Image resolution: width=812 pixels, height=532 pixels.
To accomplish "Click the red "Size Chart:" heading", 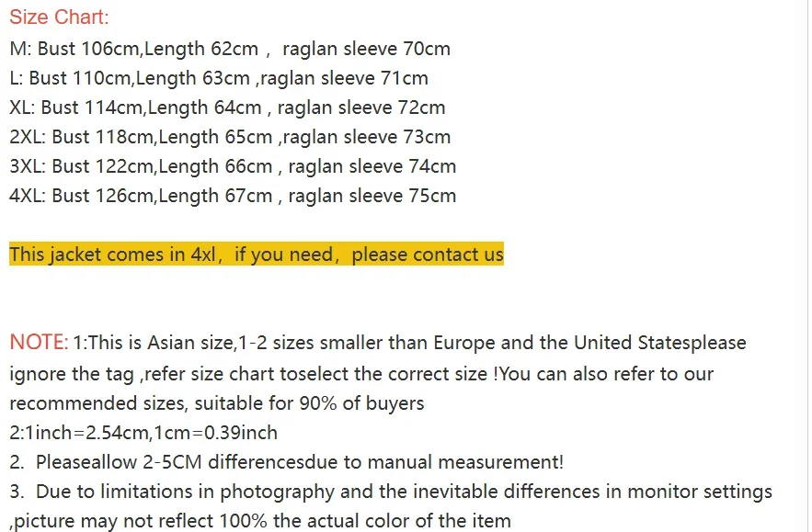I will pos(58,17).
